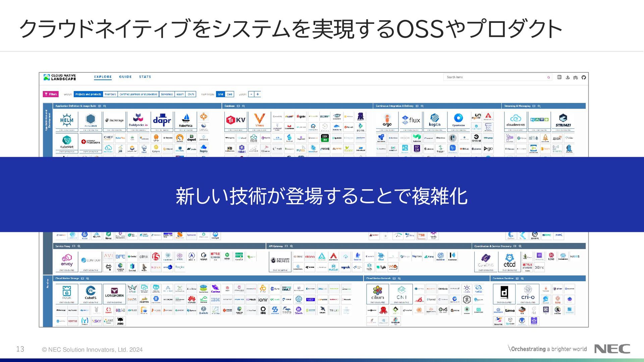Select the CNAI group
The image size is (644, 362).
(x=191, y=94)
